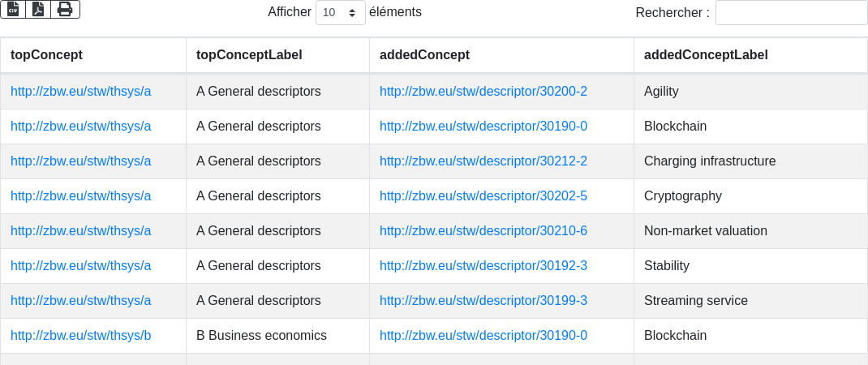Select the 'B Business economics' cell
Viewport: 868px width, 365px height.
click(261, 336)
